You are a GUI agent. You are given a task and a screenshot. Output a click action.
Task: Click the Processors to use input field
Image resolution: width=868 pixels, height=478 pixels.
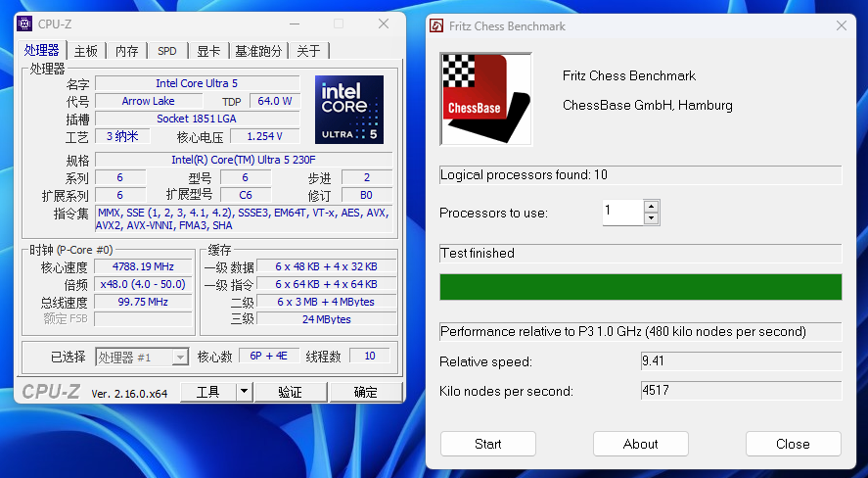click(x=621, y=212)
